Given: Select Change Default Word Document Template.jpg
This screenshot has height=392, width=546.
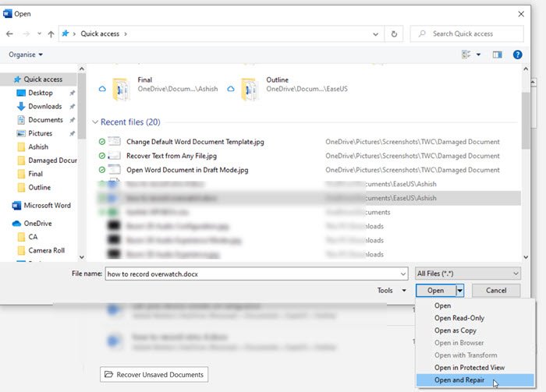Looking at the screenshot, I should coord(195,142).
